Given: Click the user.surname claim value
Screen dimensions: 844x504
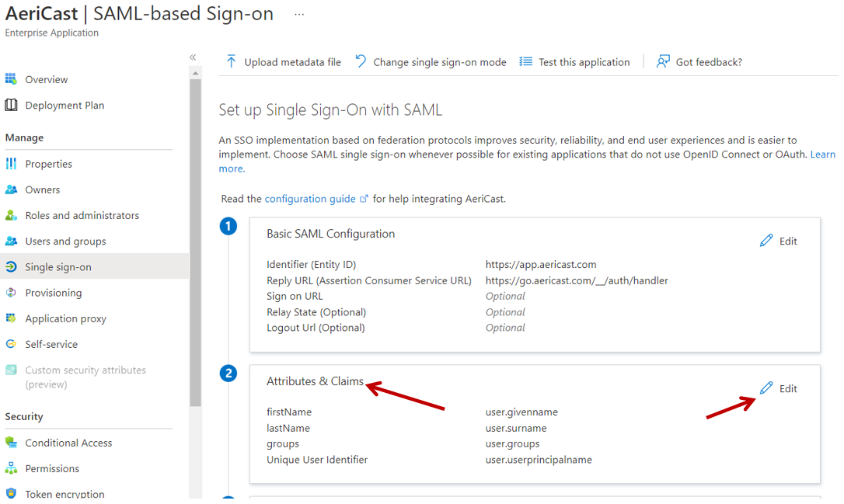Looking at the screenshot, I should point(516,428).
